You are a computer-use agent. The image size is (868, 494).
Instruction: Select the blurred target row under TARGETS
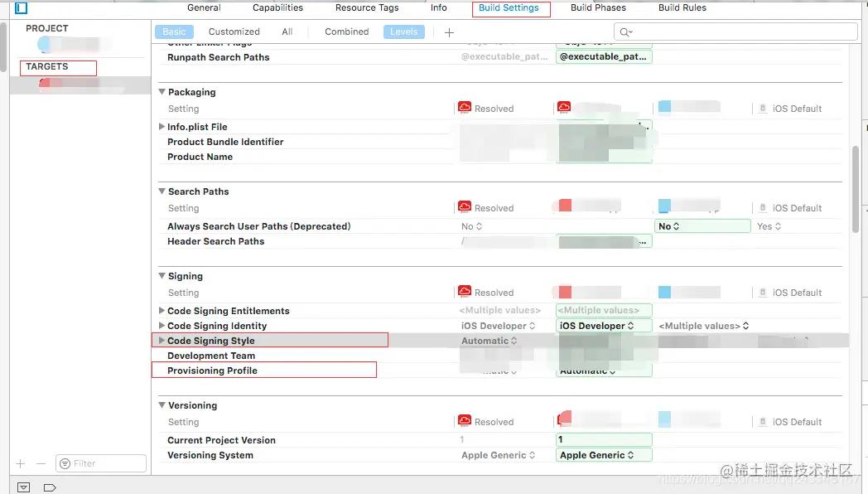tap(80, 85)
